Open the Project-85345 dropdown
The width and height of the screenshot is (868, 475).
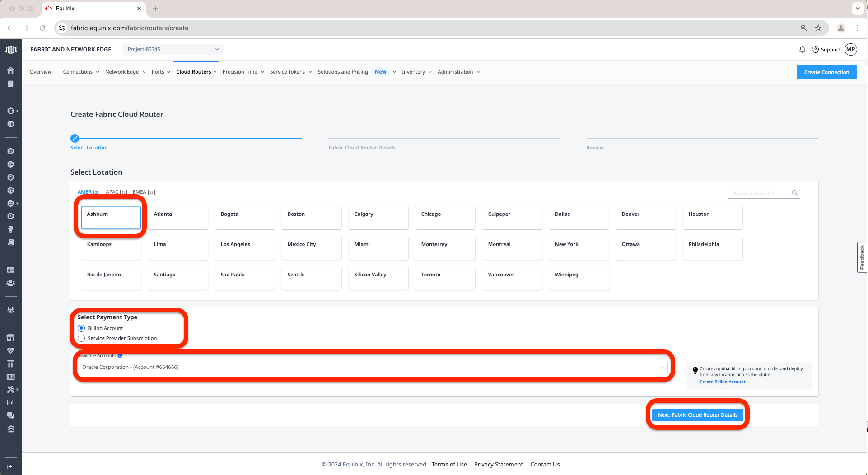(x=173, y=49)
